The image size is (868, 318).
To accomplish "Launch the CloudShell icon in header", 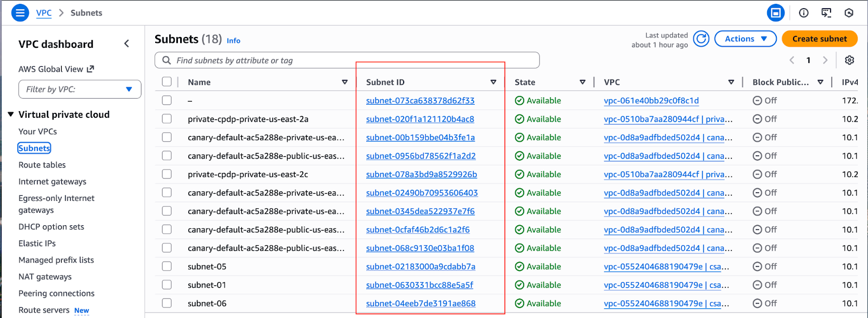I will tap(826, 12).
